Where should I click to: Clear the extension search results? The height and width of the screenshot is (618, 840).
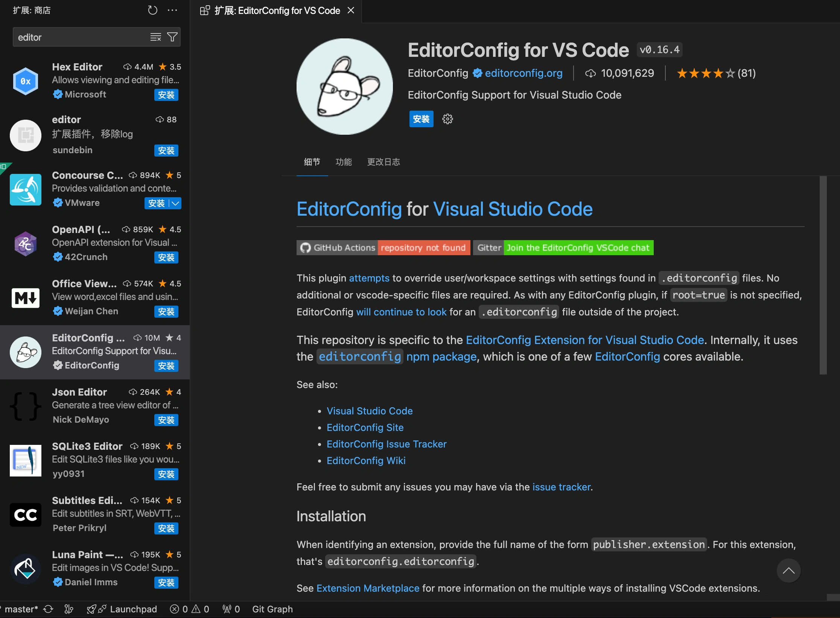(x=155, y=37)
